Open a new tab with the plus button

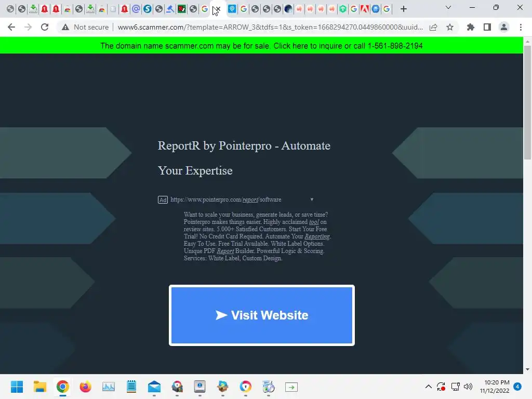tap(403, 9)
